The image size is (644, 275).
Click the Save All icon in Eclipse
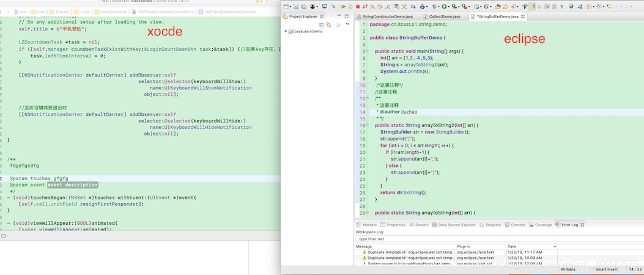click(x=303, y=7)
